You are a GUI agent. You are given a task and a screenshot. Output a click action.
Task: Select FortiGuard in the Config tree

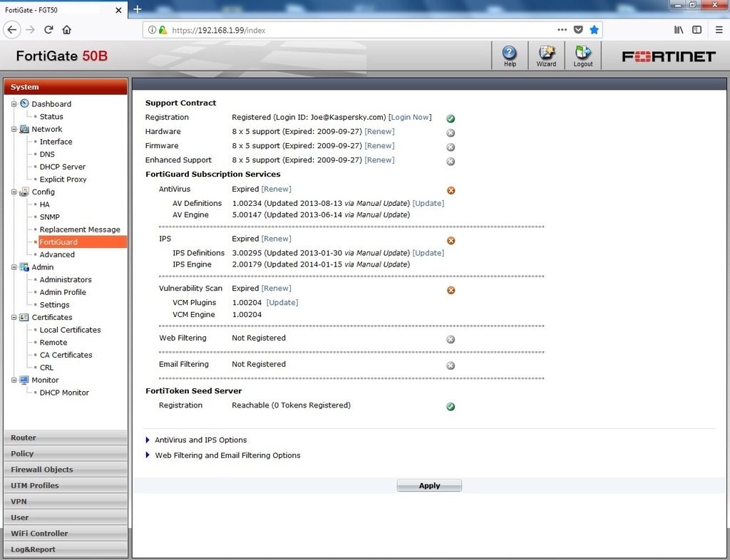click(83, 242)
